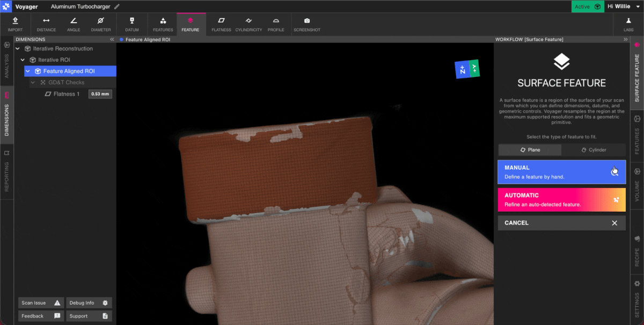The width and height of the screenshot is (644, 325).
Task: Collapse the Iterative Reconstruction tree node
Action: [17, 48]
